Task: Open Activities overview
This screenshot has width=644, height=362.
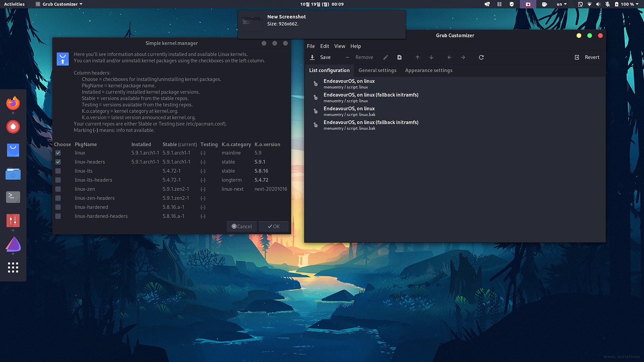Action: [x=14, y=4]
